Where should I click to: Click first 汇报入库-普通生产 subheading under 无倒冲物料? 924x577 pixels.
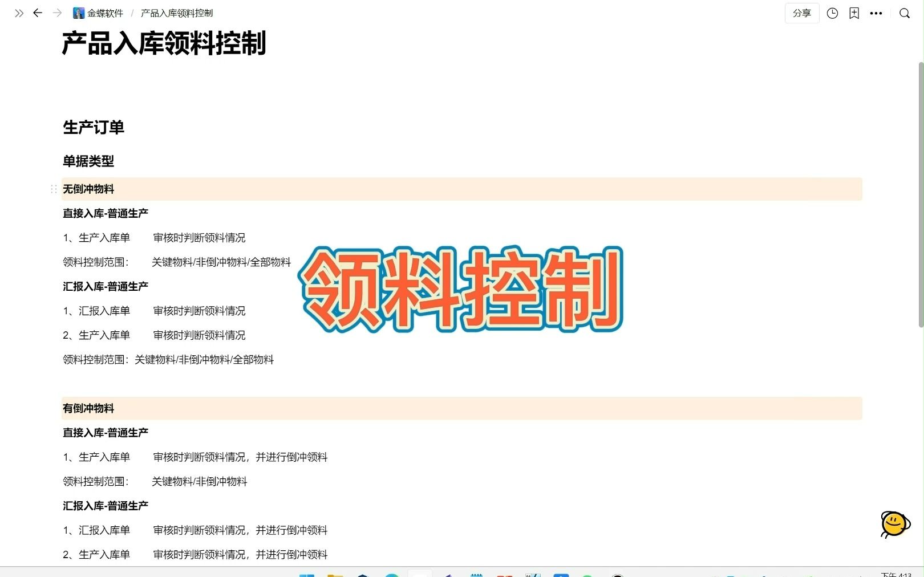(x=106, y=286)
